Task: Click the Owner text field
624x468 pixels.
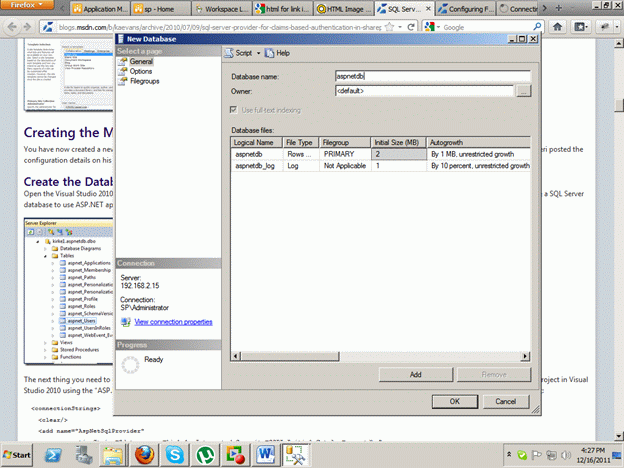Action: (425, 91)
